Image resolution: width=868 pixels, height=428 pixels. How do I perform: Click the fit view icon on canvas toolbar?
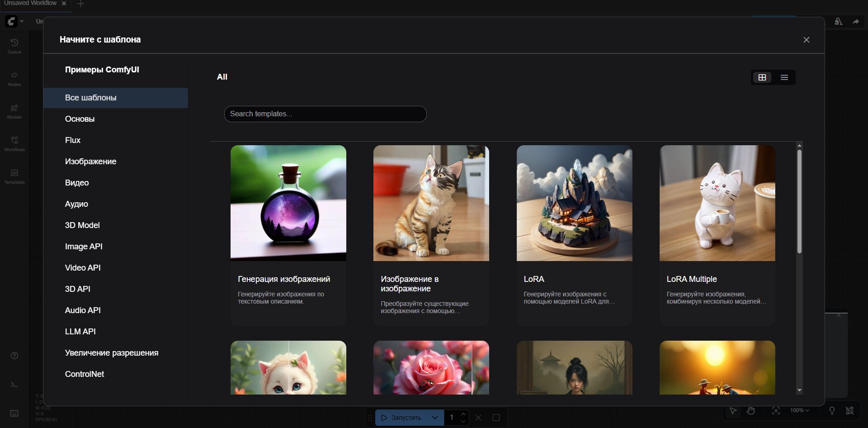[x=776, y=411]
